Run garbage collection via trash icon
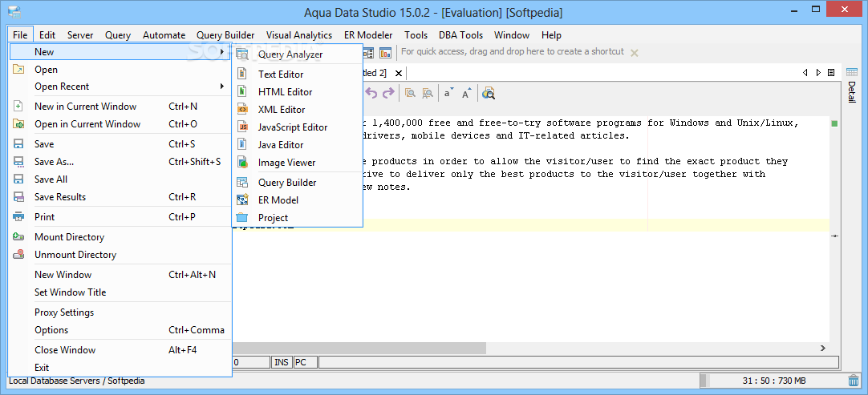The image size is (868, 395). pyautogui.click(x=853, y=381)
